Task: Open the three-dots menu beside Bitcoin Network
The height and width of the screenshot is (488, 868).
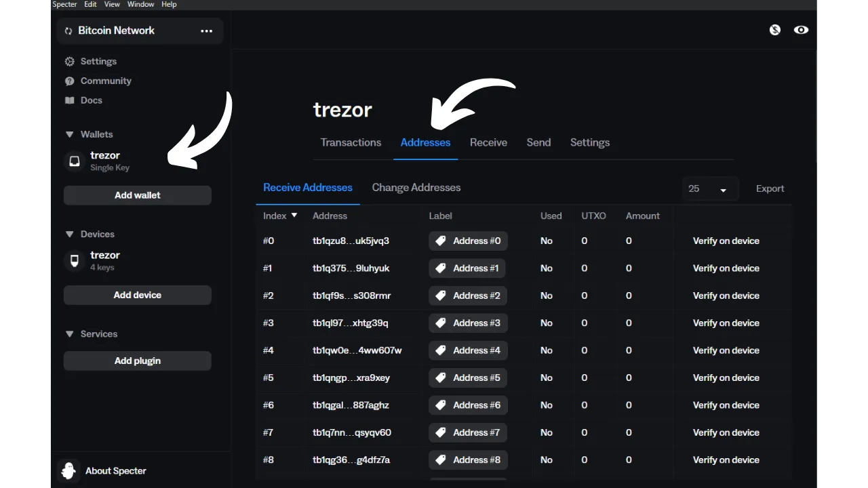Action: click(x=206, y=31)
